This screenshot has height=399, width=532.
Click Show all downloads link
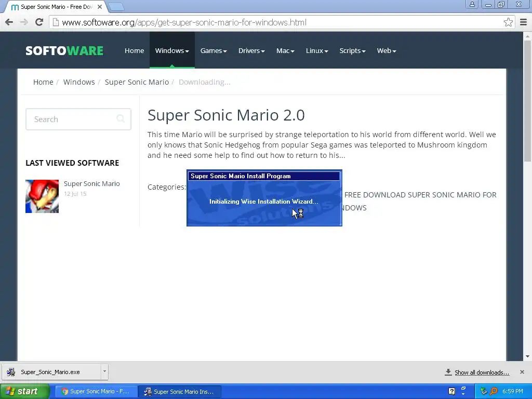click(482, 373)
